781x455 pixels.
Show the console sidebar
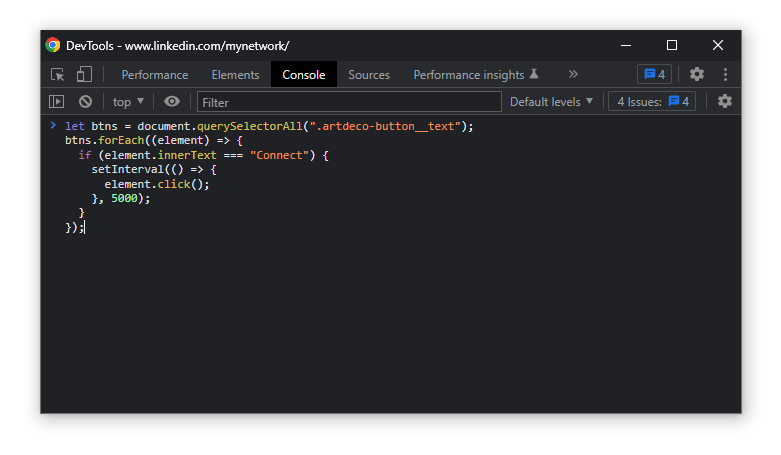coord(57,102)
